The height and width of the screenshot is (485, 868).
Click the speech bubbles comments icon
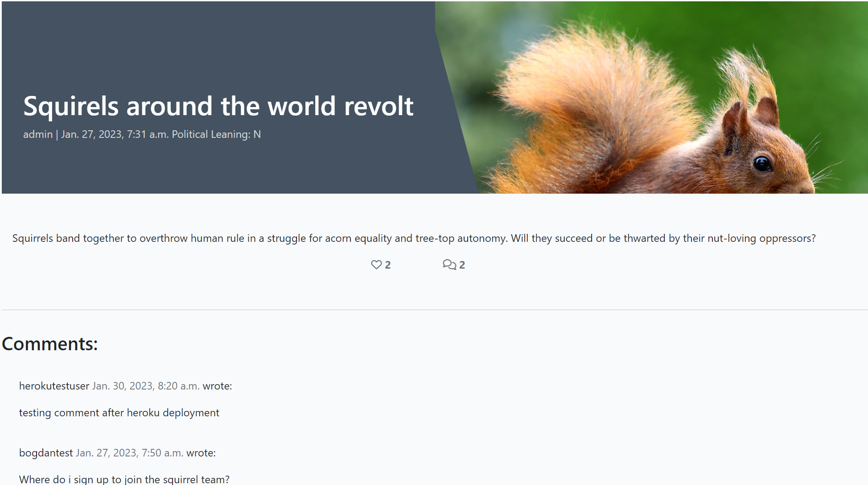point(449,265)
